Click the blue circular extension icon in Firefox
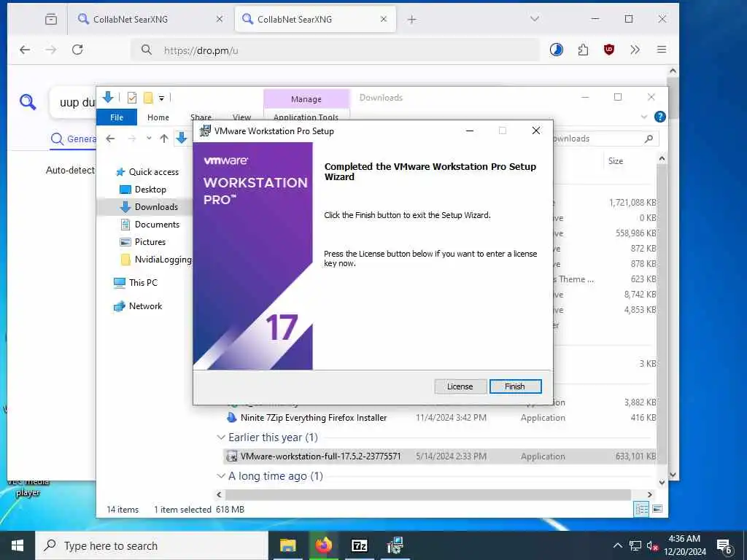Screen dimensions: 747x560 click(x=557, y=50)
